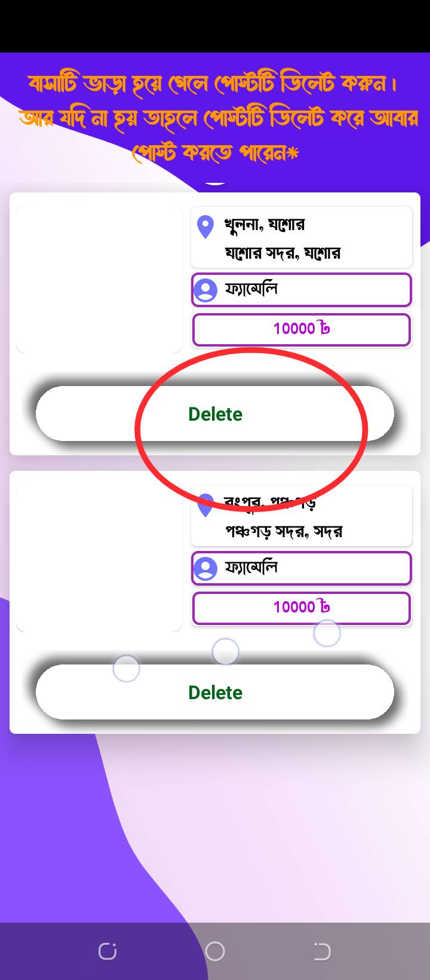Tap the second listing's ফ্যামেলি type field
430x980 pixels.
(x=302, y=568)
